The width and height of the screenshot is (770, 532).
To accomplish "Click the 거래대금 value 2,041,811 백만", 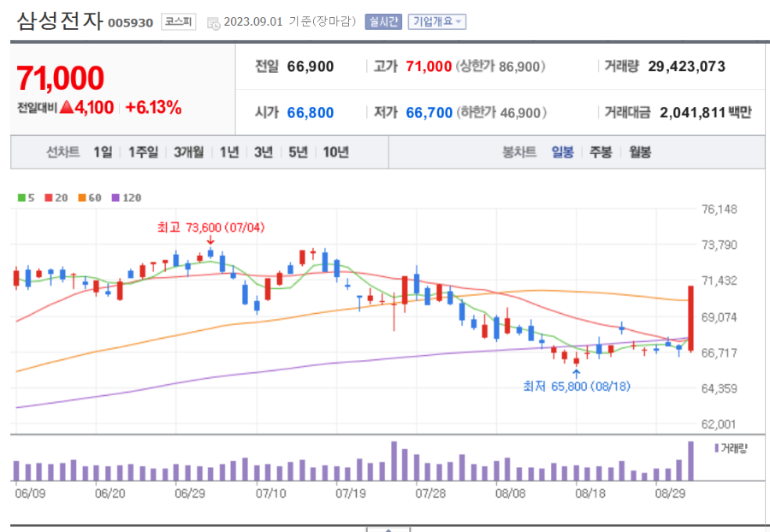I will click(x=706, y=113).
